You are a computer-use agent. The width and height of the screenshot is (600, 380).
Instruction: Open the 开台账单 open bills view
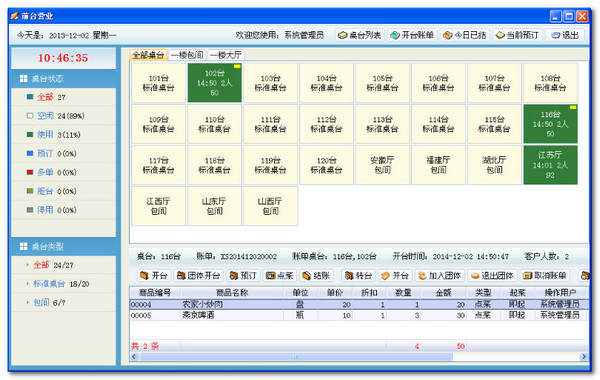point(412,35)
